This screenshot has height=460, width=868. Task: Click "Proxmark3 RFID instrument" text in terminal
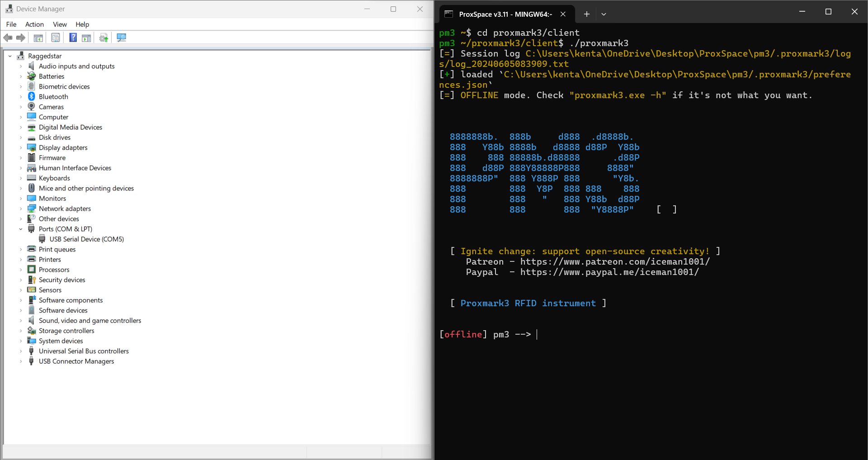528,303
